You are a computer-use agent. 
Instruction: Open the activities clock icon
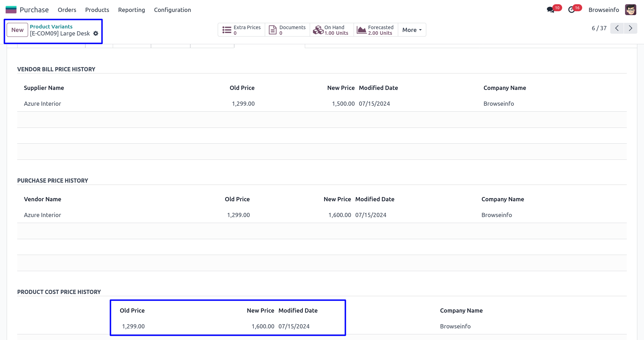coord(572,10)
